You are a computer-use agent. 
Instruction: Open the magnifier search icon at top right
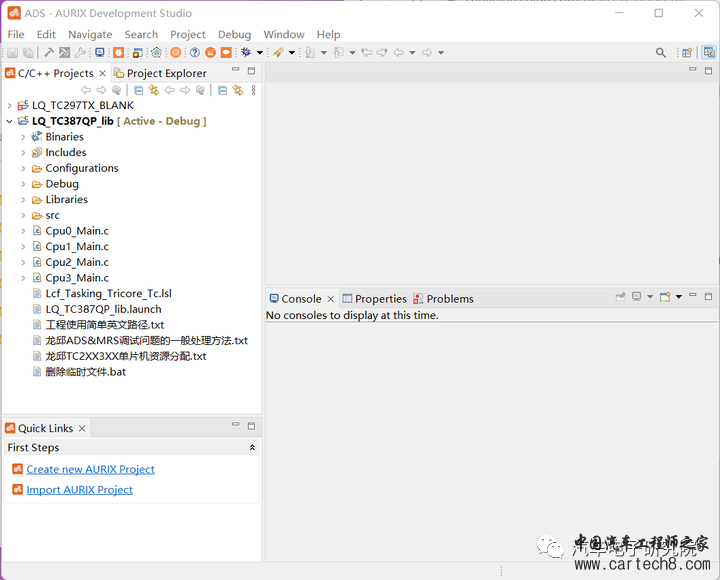pos(660,52)
